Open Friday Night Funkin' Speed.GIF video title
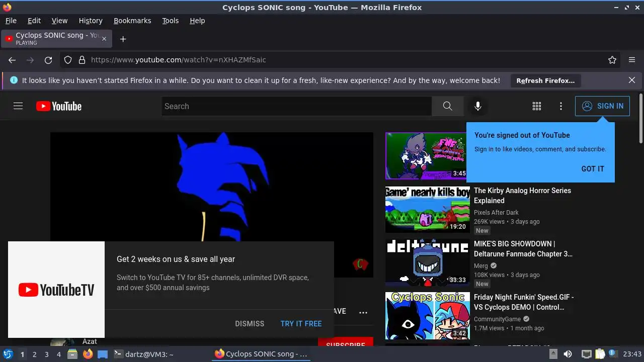This screenshot has height=362, width=644. tap(524, 302)
